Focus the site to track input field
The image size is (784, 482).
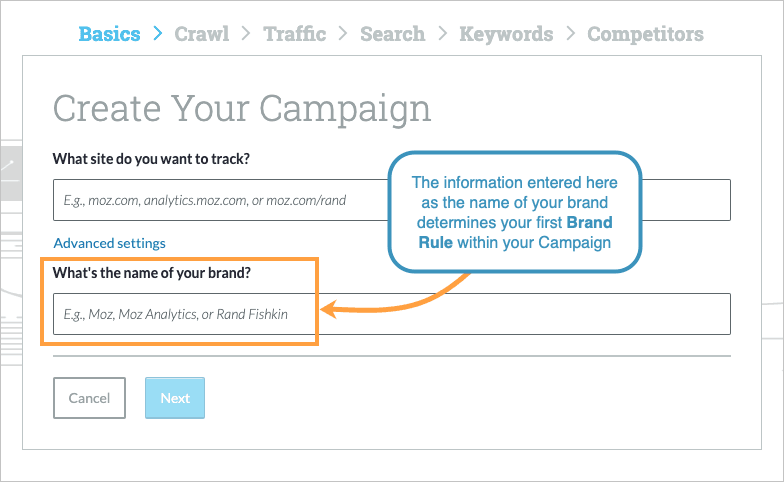point(220,200)
